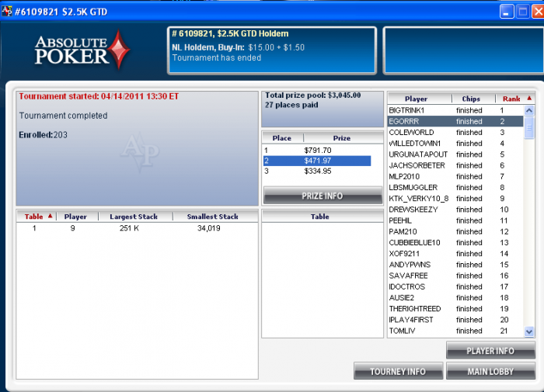Image resolution: width=544 pixels, height=392 pixels.
Task: Select player EGORRR in the list
Action: tap(455, 121)
